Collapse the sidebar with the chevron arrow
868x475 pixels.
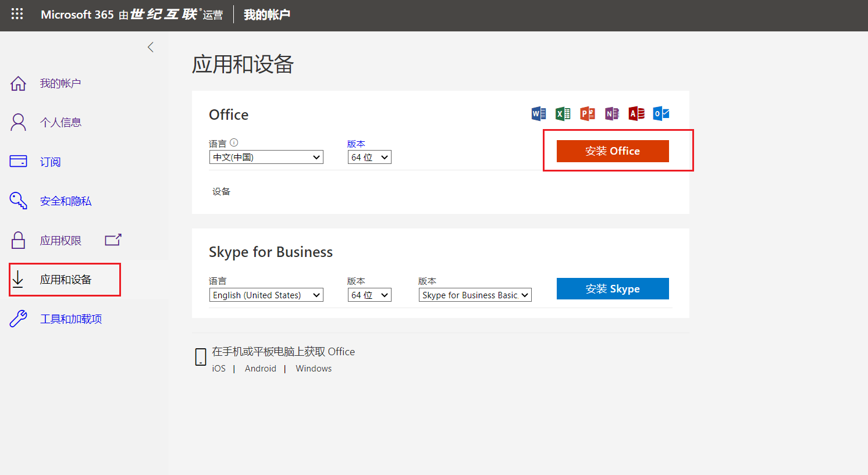pyautogui.click(x=151, y=47)
